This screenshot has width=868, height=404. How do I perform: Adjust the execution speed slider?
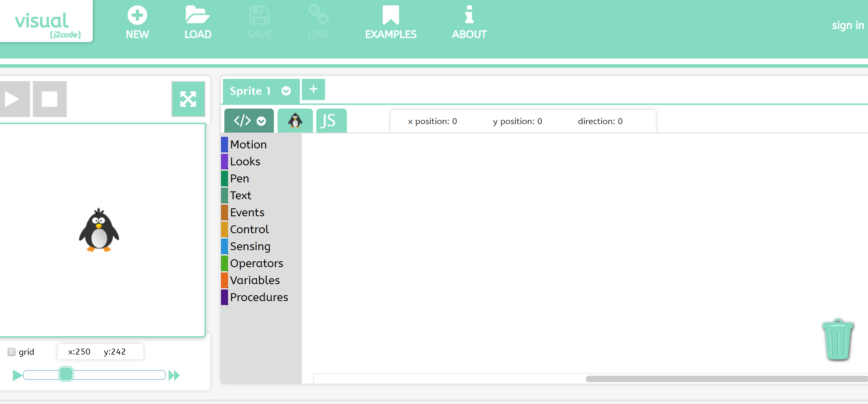[x=66, y=374]
